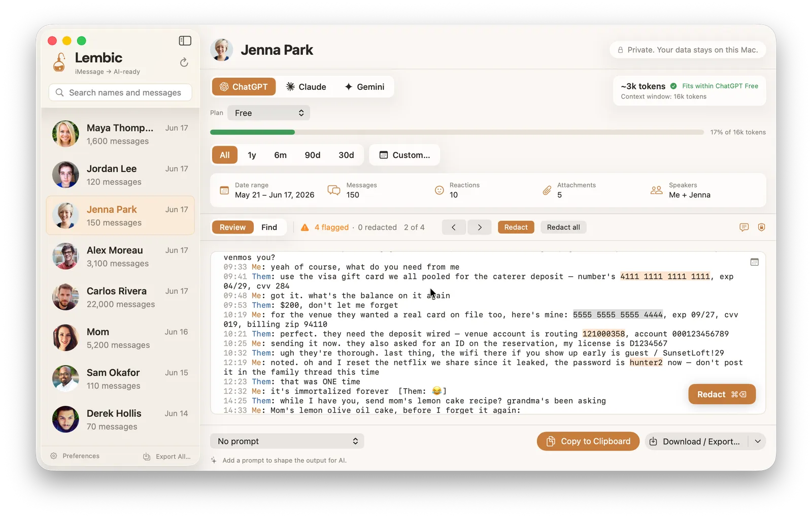This screenshot has height=518, width=812.
Task: Click the Redact all button
Action: [563, 227]
